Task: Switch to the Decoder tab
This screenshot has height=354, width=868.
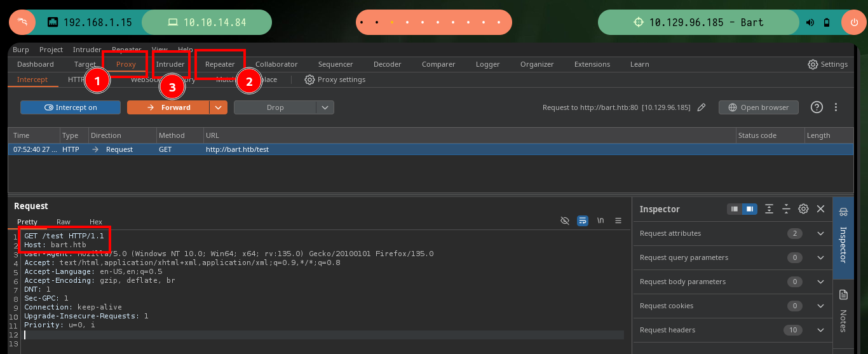Action: click(388, 64)
